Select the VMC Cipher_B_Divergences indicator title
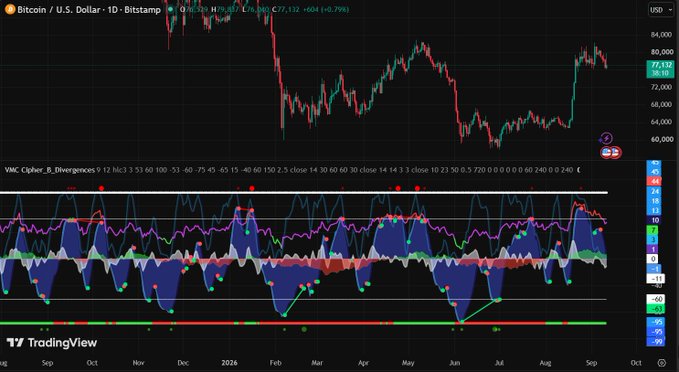The height and width of the screenshot is (372, 679). click(x=50, y=170)
